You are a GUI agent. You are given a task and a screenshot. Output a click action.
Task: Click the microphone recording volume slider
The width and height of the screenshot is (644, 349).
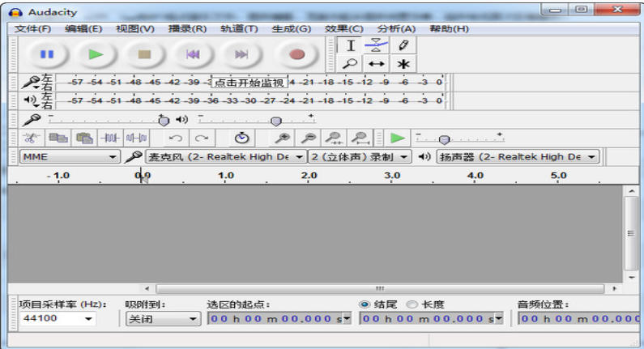(x=105, y=119)
